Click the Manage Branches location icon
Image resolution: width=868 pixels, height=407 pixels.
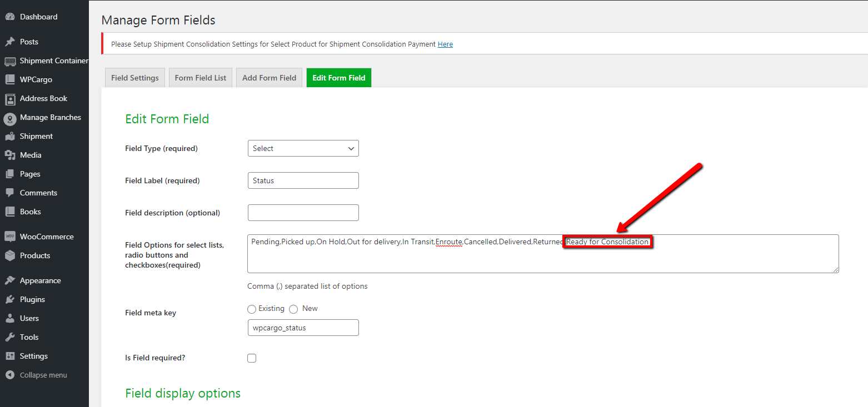(x=10, y=118)
